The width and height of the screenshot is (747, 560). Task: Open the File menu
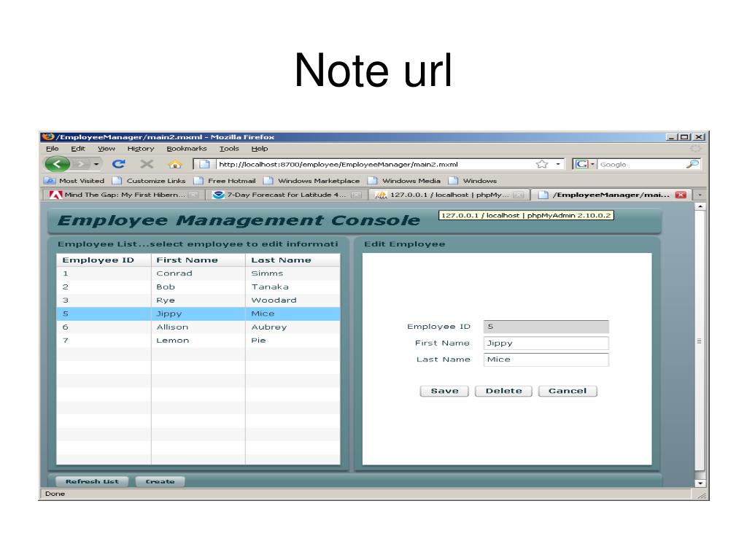tap(53, 149)
